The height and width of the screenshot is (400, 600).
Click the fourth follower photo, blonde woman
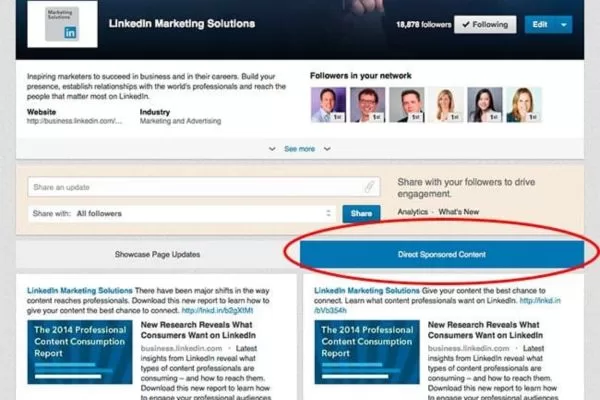pyautogui.click(x=446, y=104)
